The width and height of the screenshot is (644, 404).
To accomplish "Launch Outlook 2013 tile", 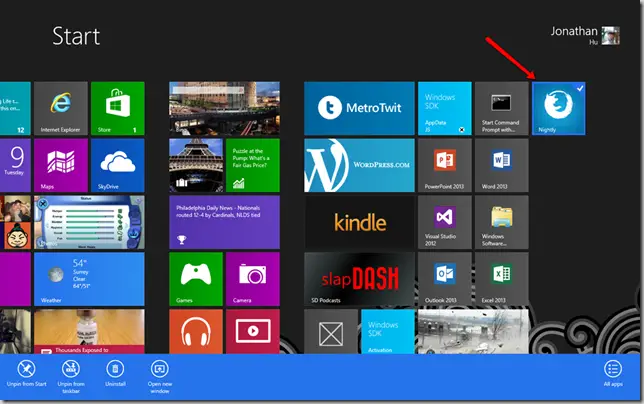I will tap(445, 279).
